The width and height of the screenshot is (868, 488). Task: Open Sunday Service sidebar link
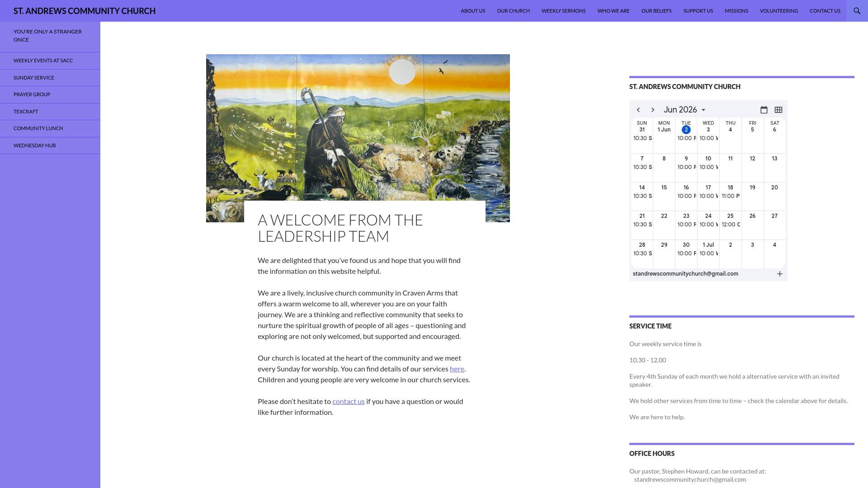[50, 78]
